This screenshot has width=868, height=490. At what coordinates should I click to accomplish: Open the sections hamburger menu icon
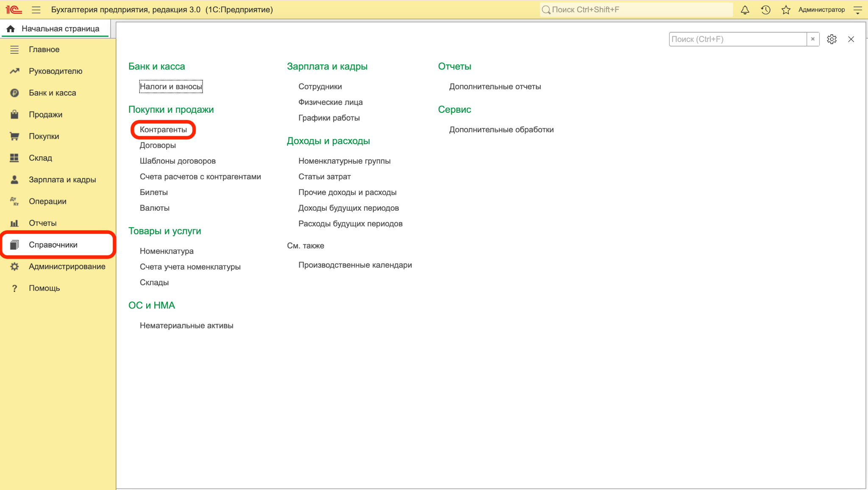point(36,10)
